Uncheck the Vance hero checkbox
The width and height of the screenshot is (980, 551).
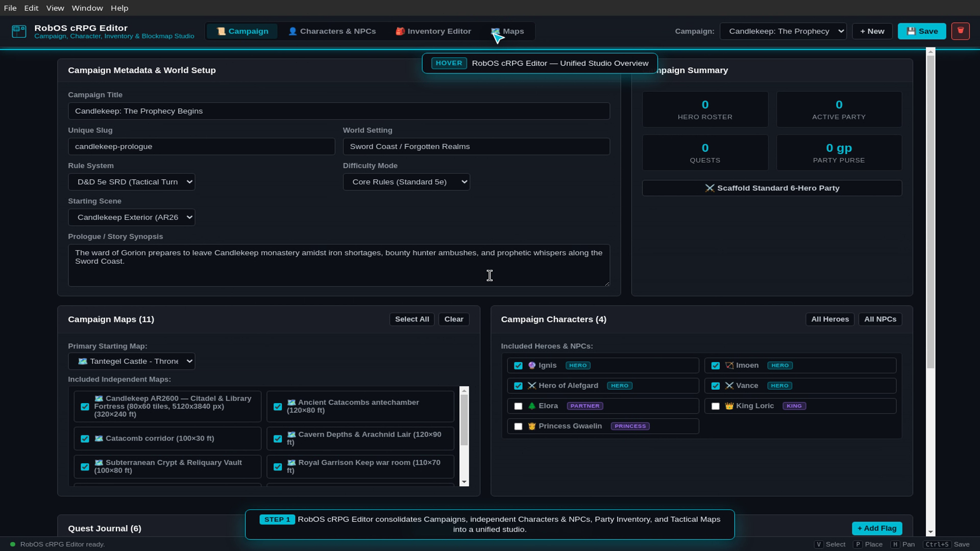715,386
